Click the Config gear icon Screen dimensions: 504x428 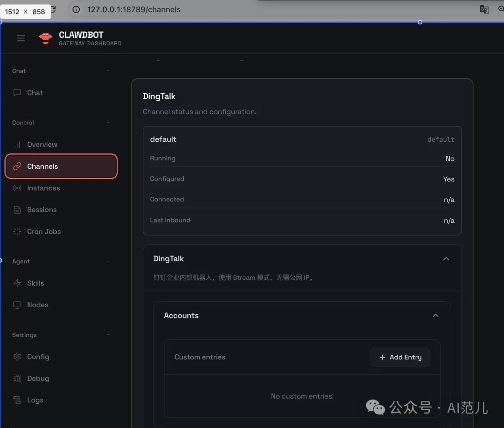coord(17,357)
